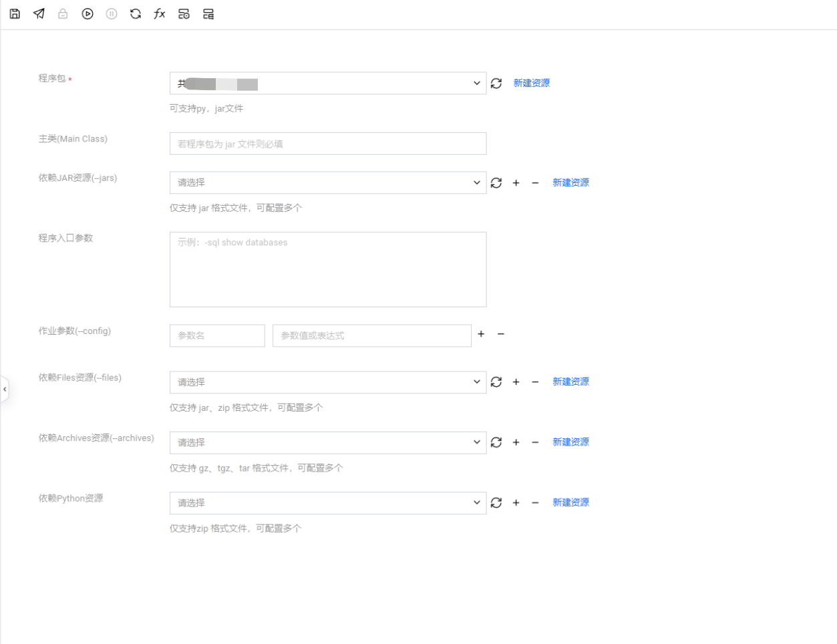Click the lock icon in the toolbar
Screen dimensions: 837x644
(x=63, y=13)
